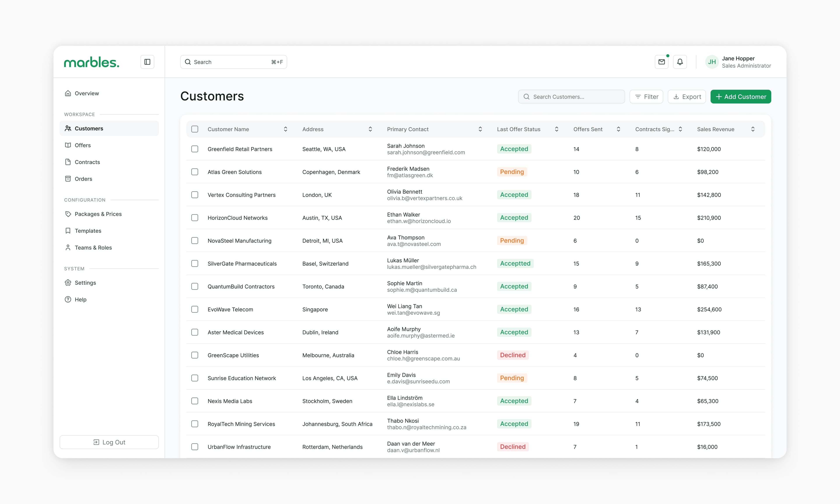Click sarah.johnson@greenfield.com email
Screen dimensions: 840x504
tap(426, 152)
